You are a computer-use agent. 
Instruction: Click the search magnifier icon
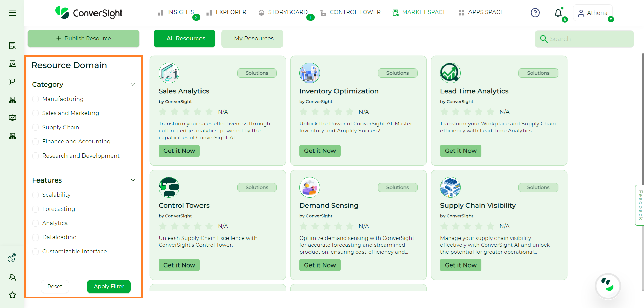[544, 39]
